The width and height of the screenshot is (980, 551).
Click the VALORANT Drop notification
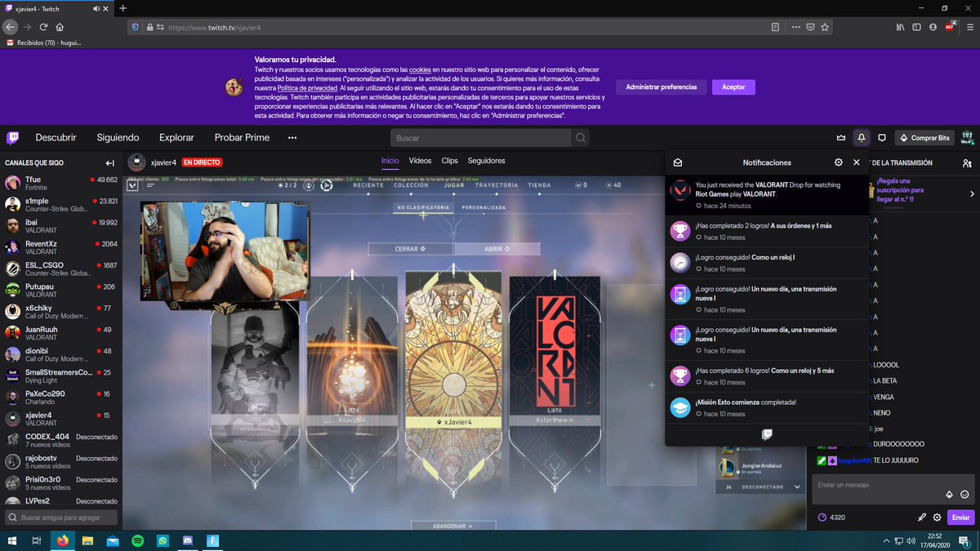click(x=767, y=195)
